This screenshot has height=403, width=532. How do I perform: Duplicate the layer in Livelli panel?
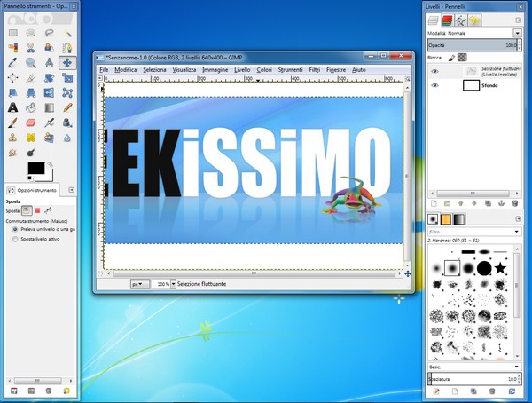488,203
